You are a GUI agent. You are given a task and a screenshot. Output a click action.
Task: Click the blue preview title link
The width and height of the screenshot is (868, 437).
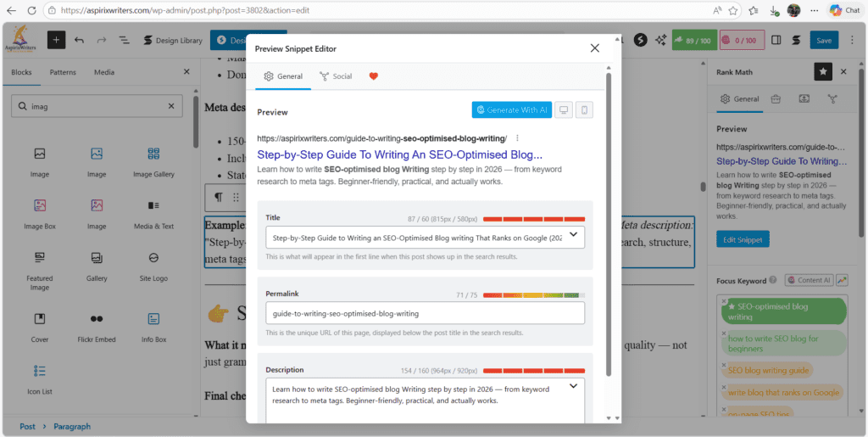(400, 154)
